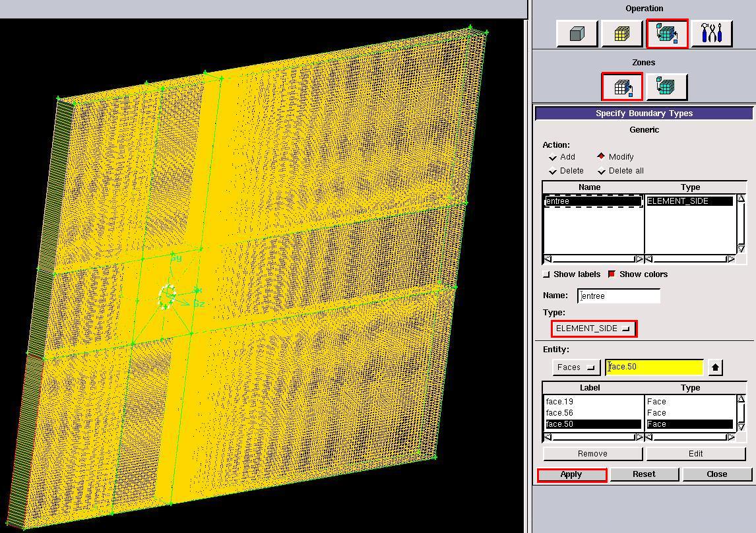Open the Tools operation icon
Image resolution: width=756 pixels, height=533 pixels.
(711, 34)
